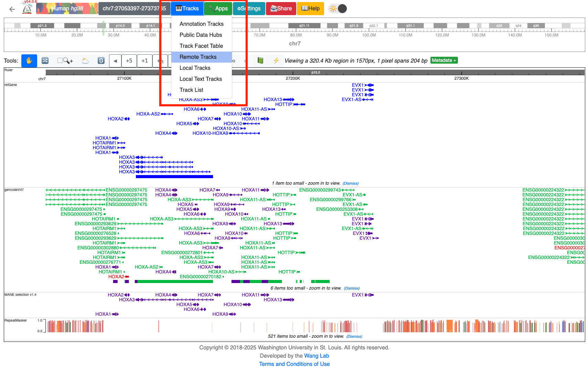Image resolution: width=588 pixels, height=368 pixels.
Task: Select the reorder tracks shuffle tool
Action: click(45, 61)
